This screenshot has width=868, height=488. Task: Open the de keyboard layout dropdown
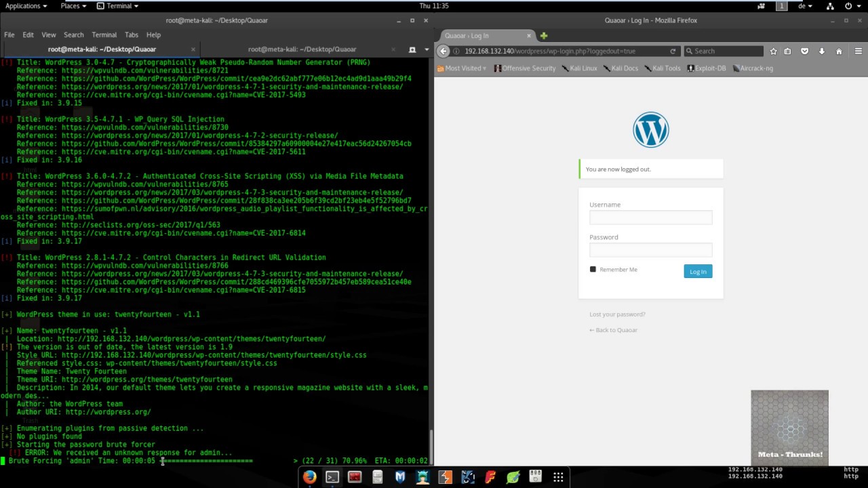point(805,5)
